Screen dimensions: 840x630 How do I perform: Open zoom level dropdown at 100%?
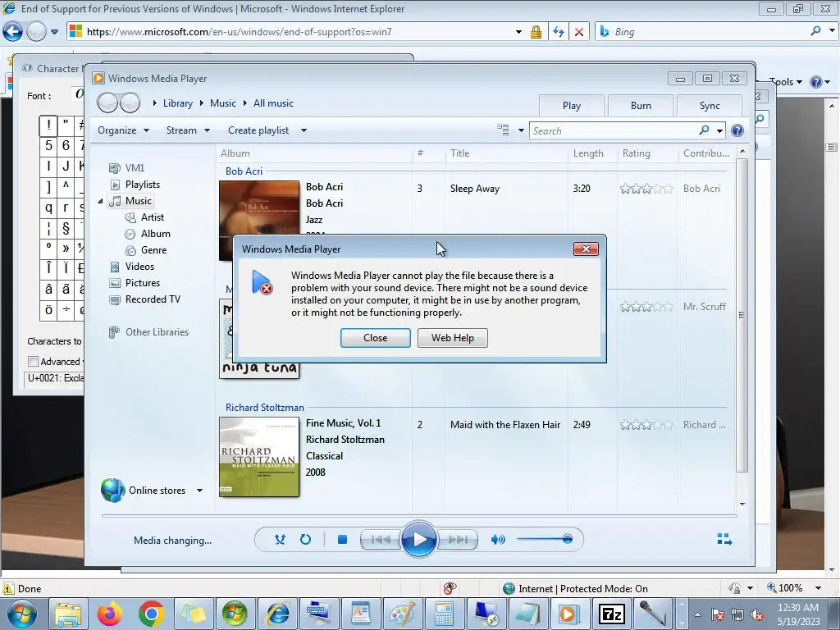[818, 588]
